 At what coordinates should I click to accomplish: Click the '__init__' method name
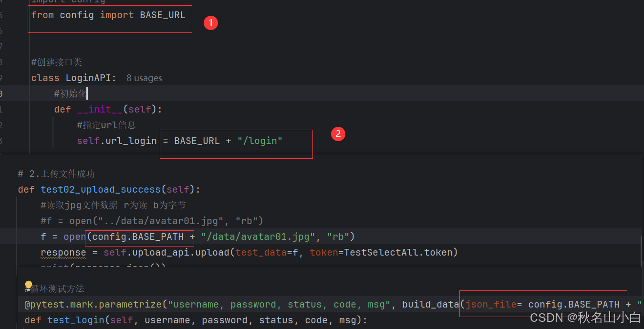[x=100, y=109]
